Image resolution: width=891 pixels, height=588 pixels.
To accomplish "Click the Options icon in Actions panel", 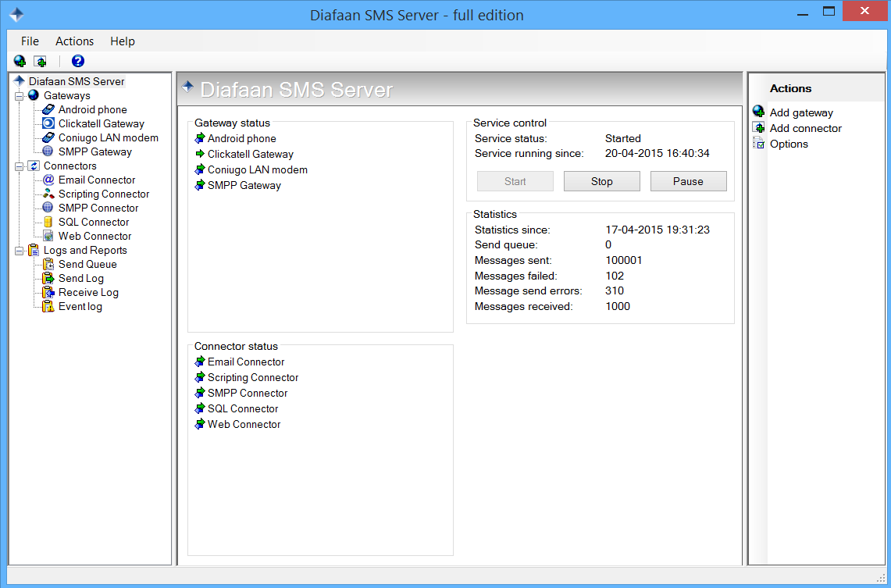I will 758,143.
